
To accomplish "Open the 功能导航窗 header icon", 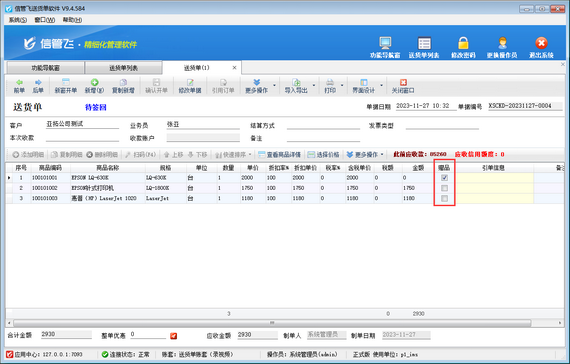I will [x=385, y=43].
